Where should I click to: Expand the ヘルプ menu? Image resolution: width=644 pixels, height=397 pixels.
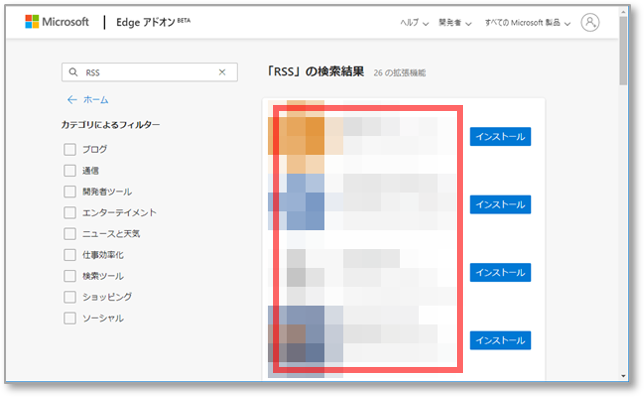[x=414, y=23]
